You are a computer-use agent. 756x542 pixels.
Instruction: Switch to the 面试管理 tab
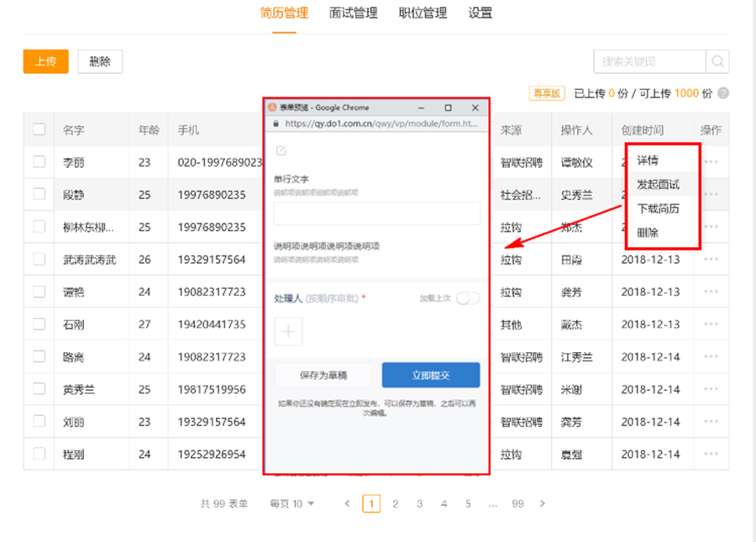pos(352,13)
